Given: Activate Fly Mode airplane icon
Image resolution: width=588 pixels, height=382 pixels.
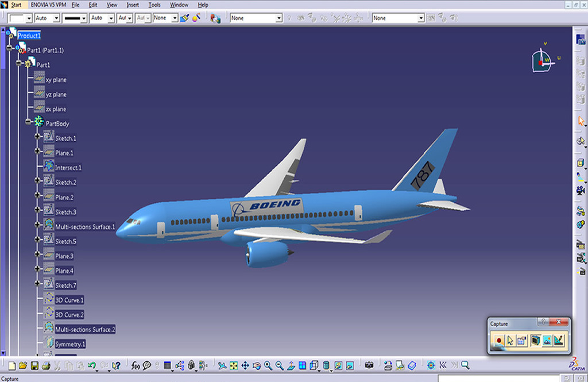Looking at the screenshot, I should 222,365.
